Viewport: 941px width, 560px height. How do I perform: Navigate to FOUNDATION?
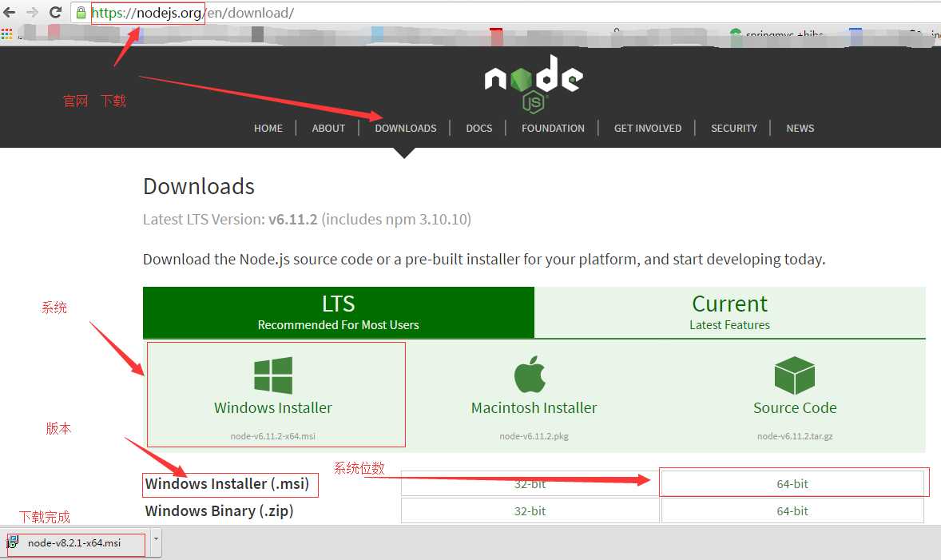(x=553, y=129)
